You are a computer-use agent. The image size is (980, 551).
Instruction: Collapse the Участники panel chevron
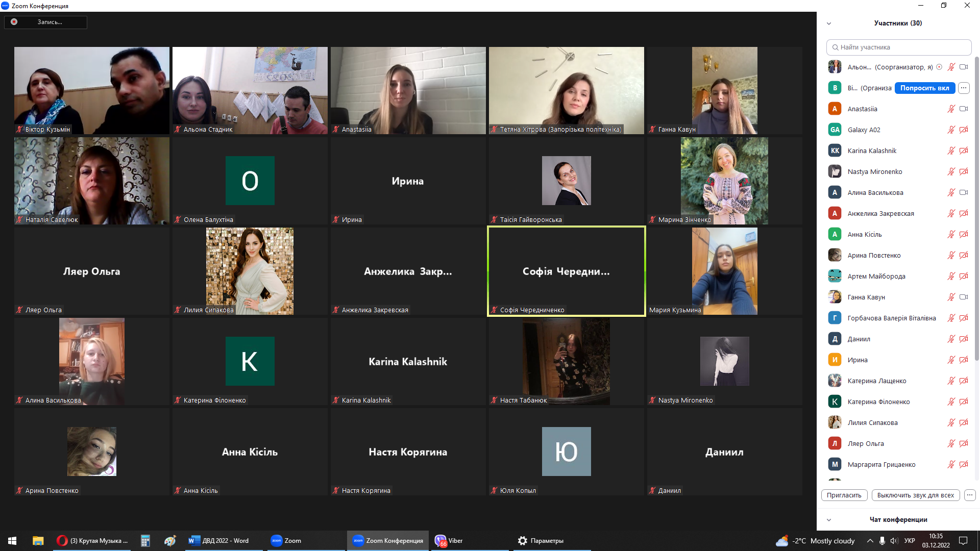pos(829,23)
